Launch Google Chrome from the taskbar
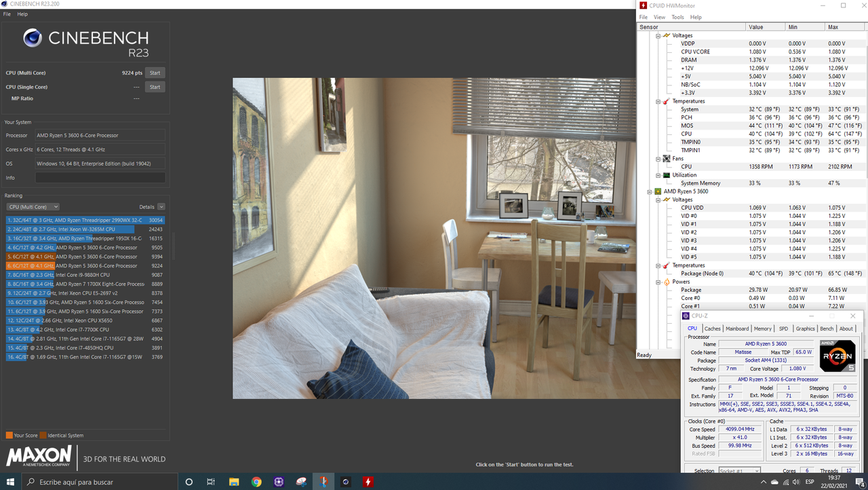 tap(256, 482)
